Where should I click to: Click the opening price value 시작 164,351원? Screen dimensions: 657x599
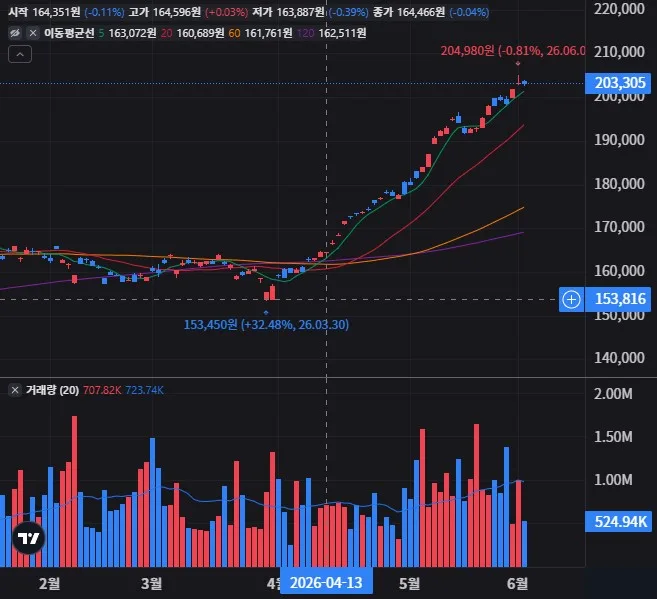(44, 12)
